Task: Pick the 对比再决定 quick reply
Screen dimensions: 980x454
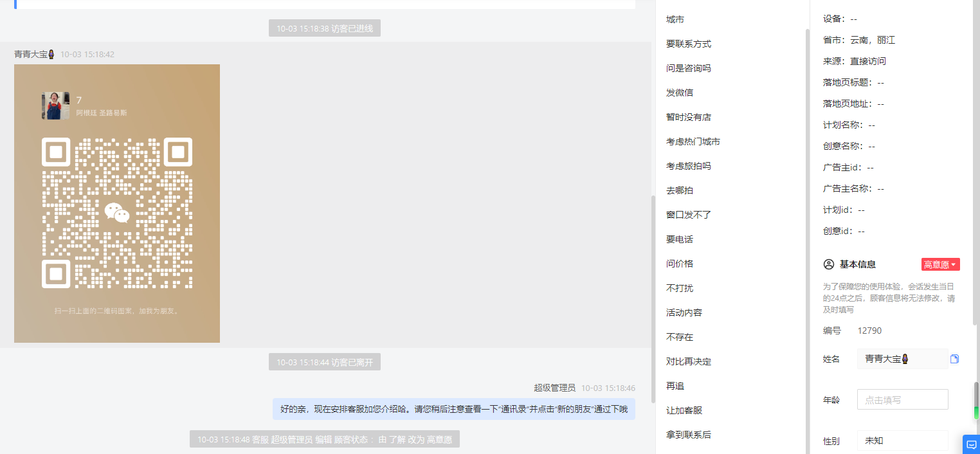Action: [689, 362]
